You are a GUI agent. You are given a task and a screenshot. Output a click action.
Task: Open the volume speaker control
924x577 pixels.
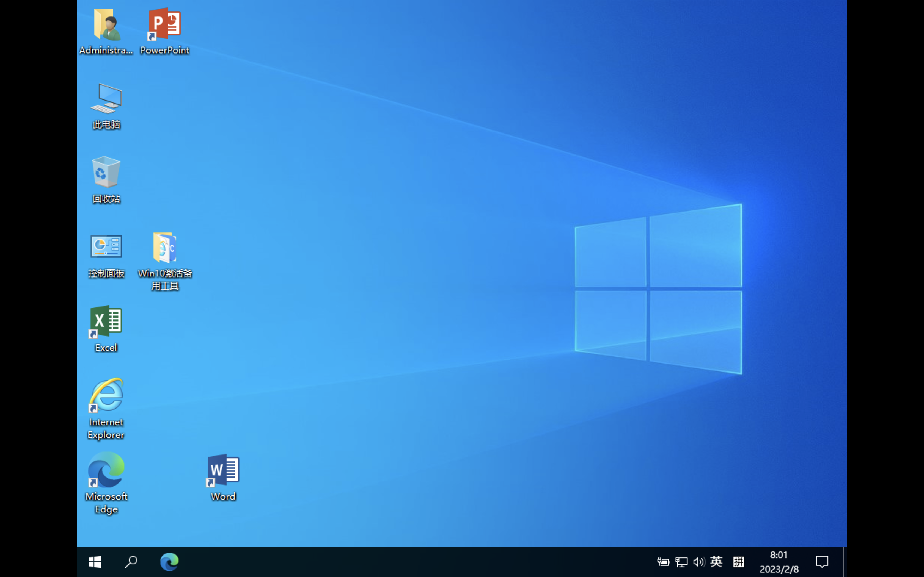pos(699,562)
